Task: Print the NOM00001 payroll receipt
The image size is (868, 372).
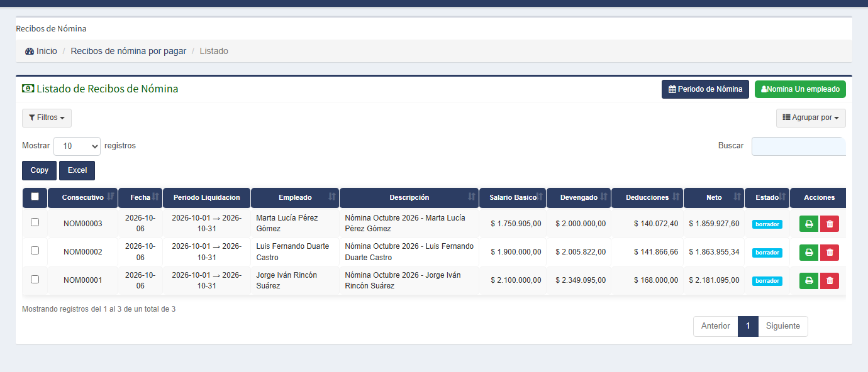Action: point(809,280)
